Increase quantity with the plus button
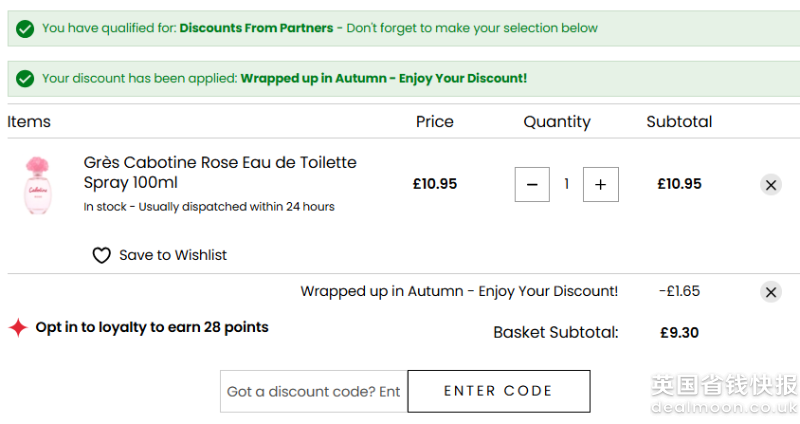This screenshot has width=800, height=424. [600, 184]
